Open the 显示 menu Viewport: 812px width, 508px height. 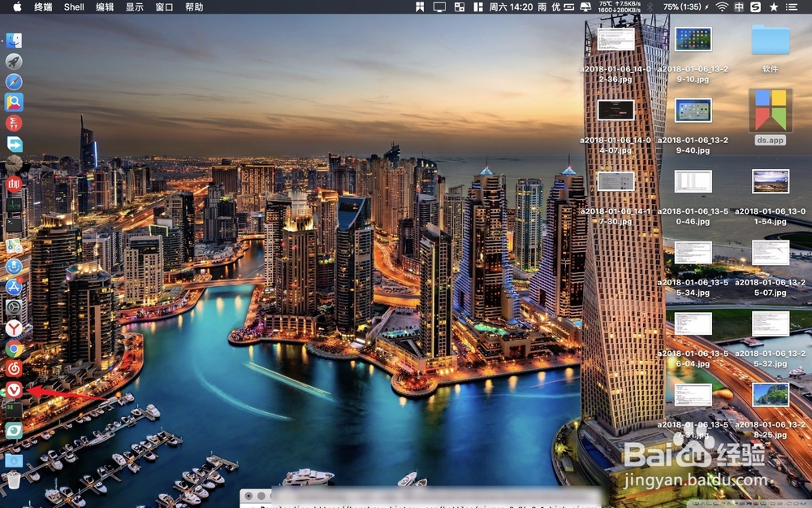(135, 7)
